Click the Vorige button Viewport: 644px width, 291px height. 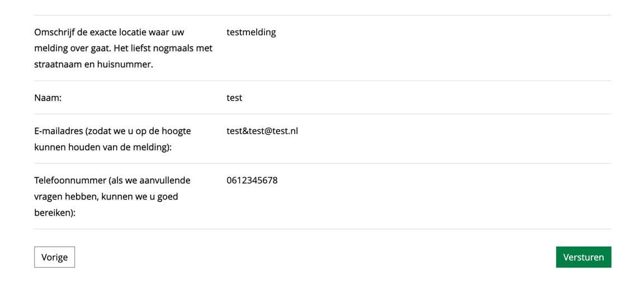54,257
